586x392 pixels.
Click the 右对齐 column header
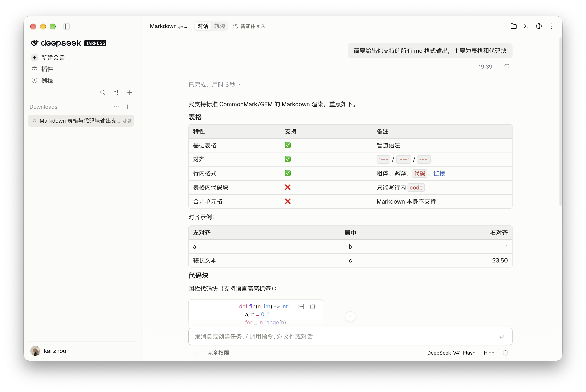(499, 233)
